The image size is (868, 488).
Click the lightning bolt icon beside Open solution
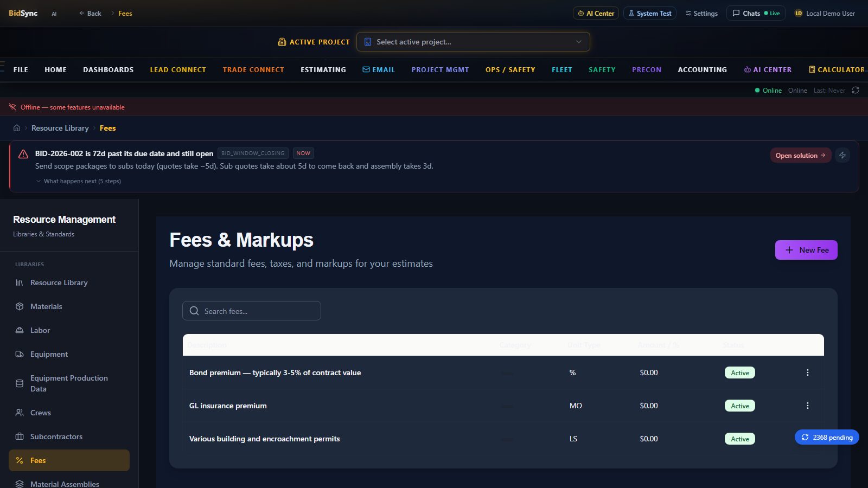843,155
